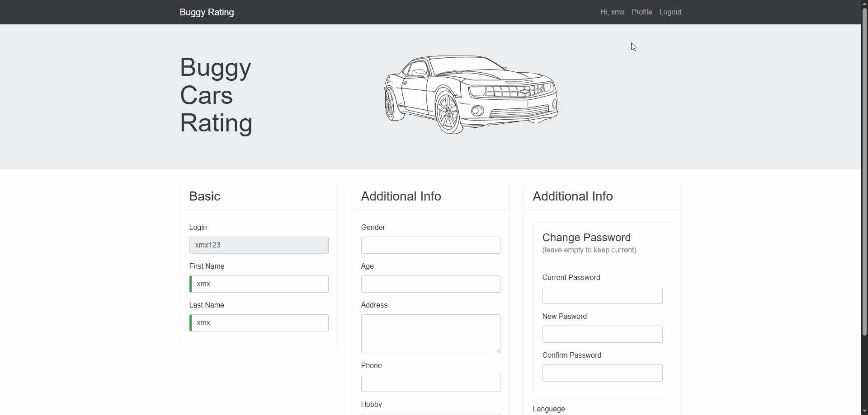Click the Hi, xmx greeting text

coord(612,12)
